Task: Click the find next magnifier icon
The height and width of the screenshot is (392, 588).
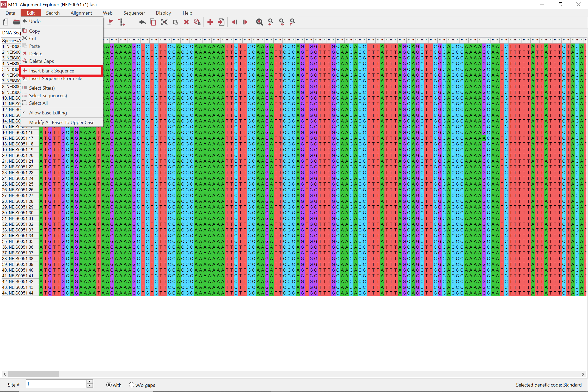Action: pyautogui.click(x=282, y=22)
